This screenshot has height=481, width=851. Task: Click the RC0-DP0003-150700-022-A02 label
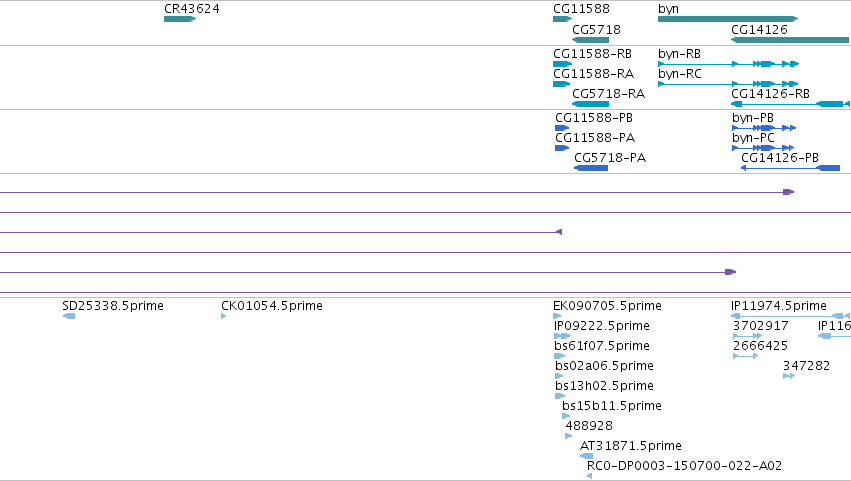684,466
